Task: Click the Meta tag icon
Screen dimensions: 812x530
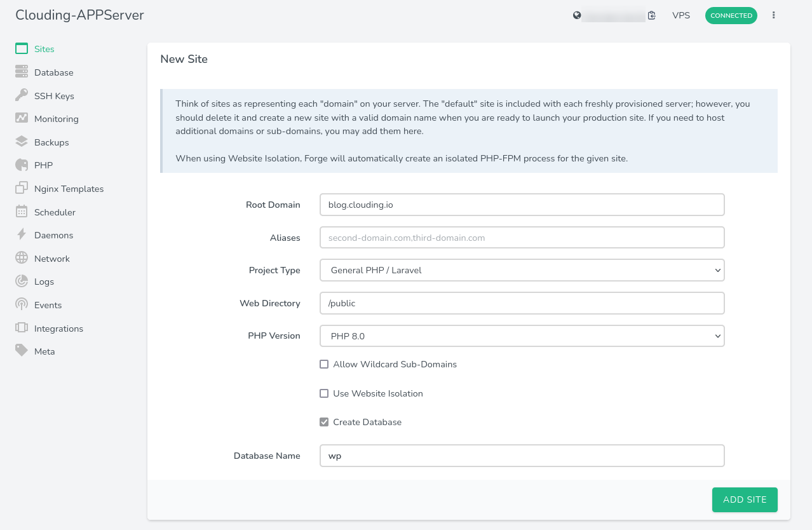Action: tap(22, 351)
